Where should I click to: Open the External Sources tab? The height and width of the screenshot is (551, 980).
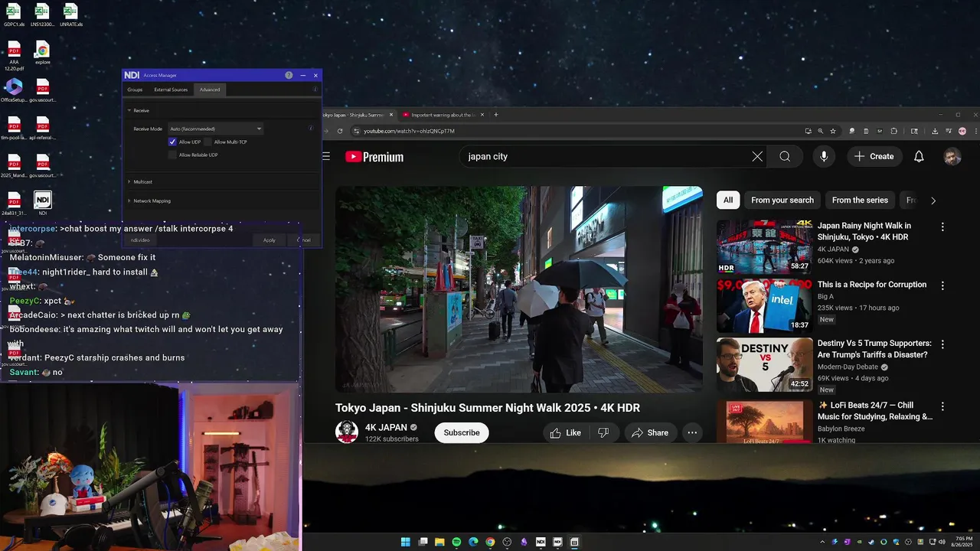coord(171,90)
